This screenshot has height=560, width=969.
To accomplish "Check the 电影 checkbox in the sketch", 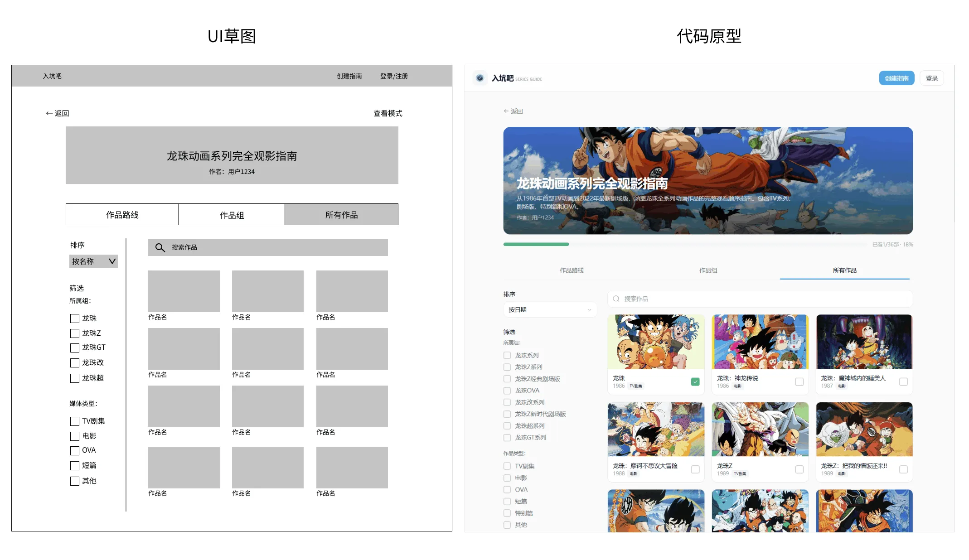I will pos(75,436).
